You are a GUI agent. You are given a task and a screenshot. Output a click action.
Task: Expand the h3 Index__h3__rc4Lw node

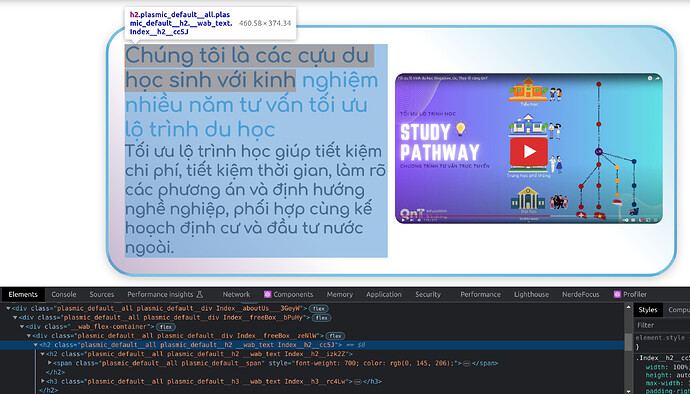click(43, 381)
